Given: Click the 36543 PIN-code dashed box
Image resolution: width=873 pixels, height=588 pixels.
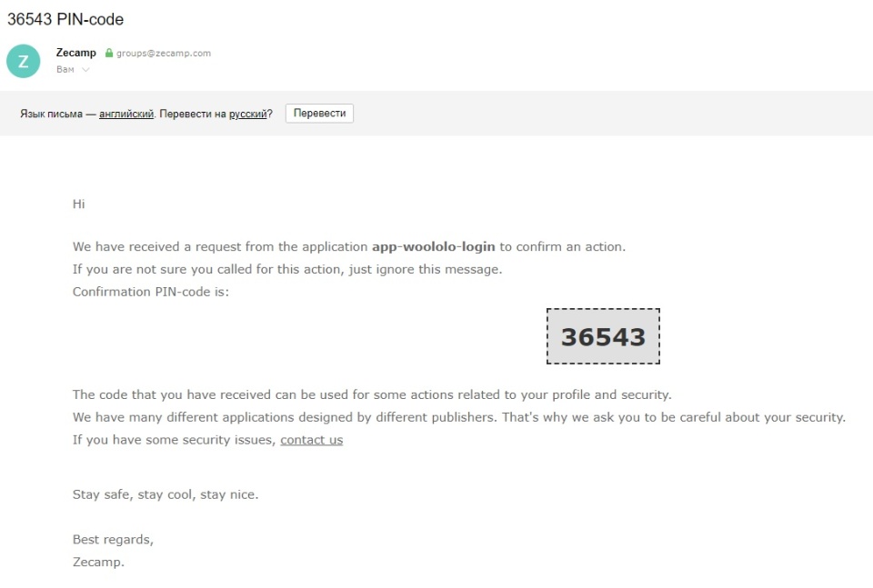Looking at the screenshot, I should (603, 336).
